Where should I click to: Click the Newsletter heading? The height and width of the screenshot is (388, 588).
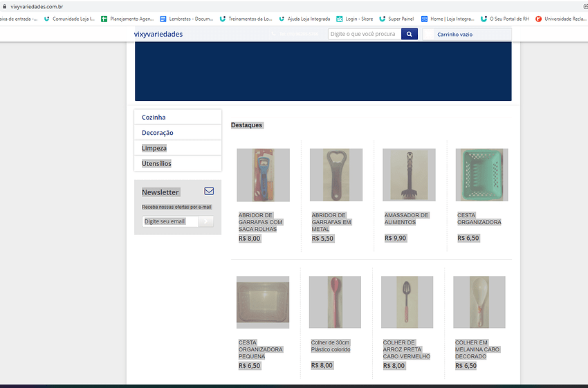tap(160, 192)
